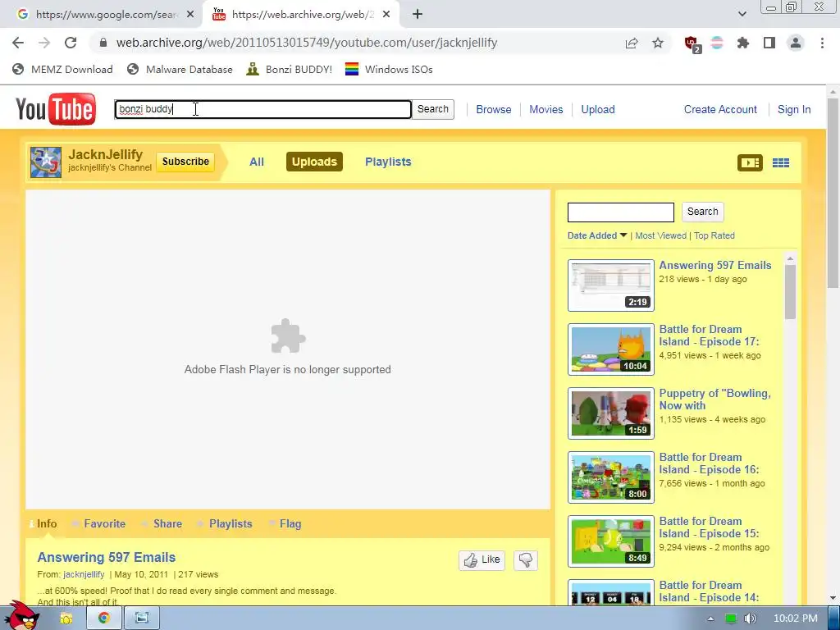This screenshot has width=840, height=630.
Task: Open Battle for Dream Island Episode 16 link
Action: point(709,463)
